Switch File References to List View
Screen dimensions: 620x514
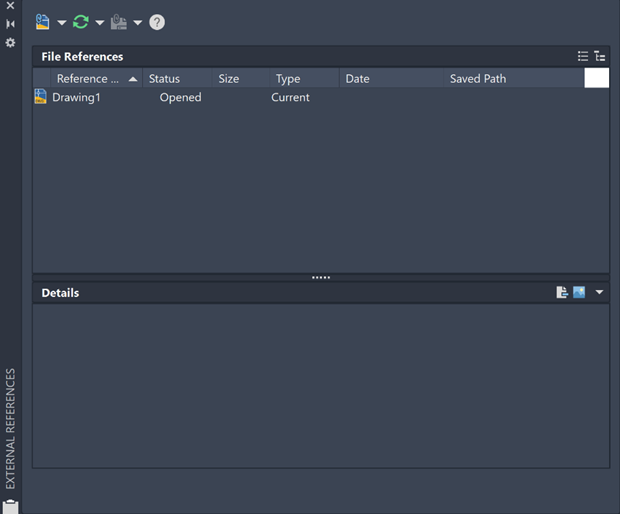[x=583, y=57]
